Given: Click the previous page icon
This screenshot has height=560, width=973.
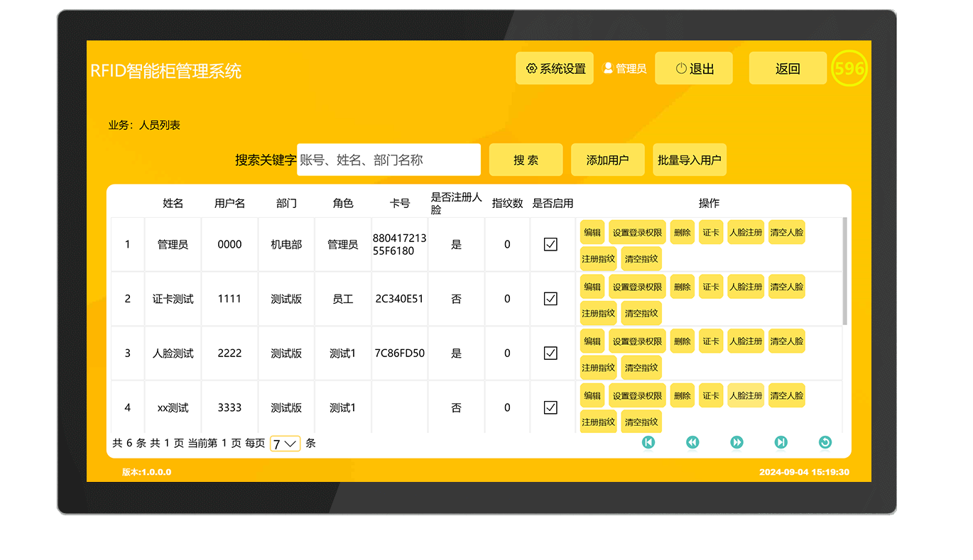Looking at the screenshot, I should click(692, 442).
